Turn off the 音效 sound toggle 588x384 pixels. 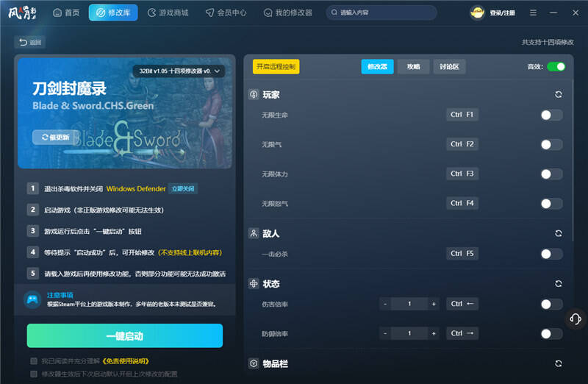(556, 67)
